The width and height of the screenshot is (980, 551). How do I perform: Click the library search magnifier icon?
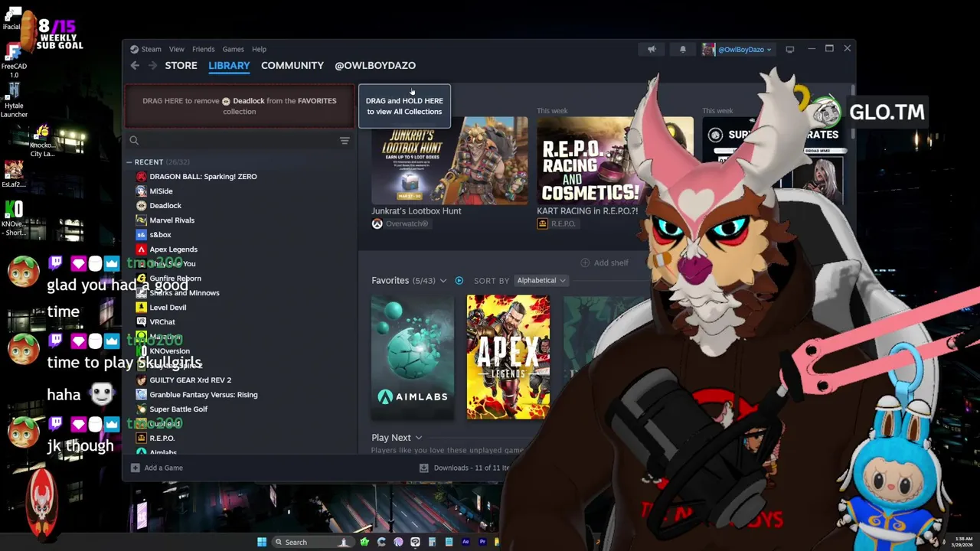134,140
